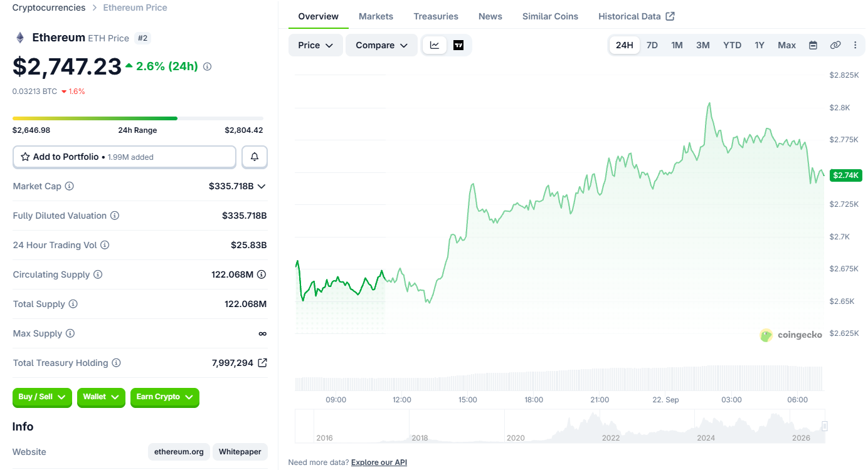Screen dimensions: 868x470
Task: Click the 0.03213 BTC value
Action: (34, 91)
